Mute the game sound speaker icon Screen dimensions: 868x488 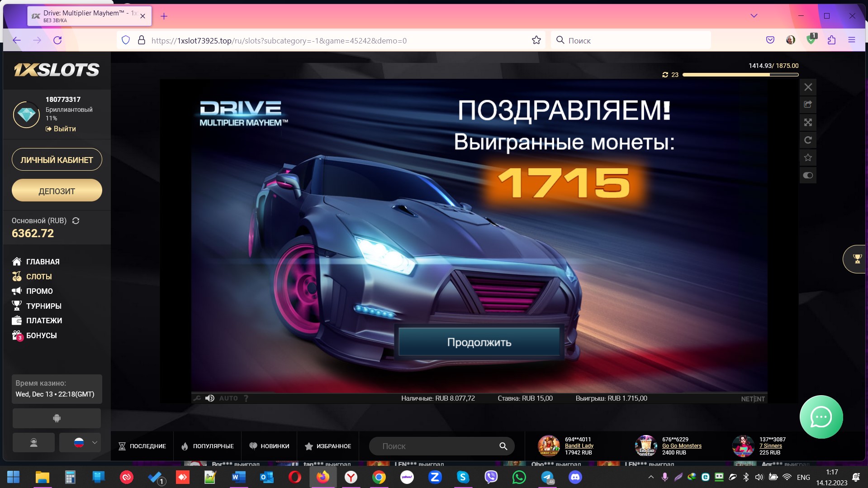coord(209,398)
